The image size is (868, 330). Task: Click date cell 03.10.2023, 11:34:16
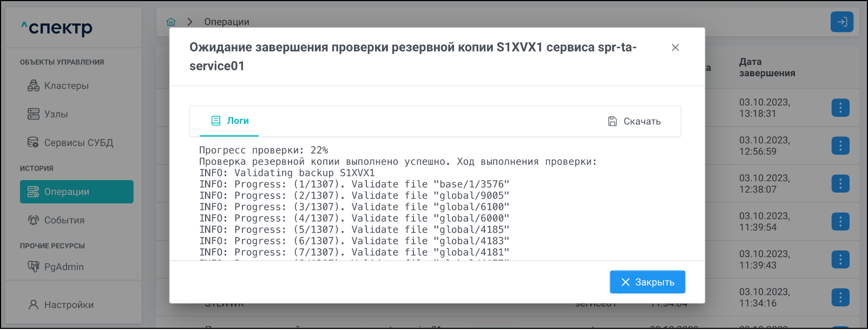pos(765,297)
